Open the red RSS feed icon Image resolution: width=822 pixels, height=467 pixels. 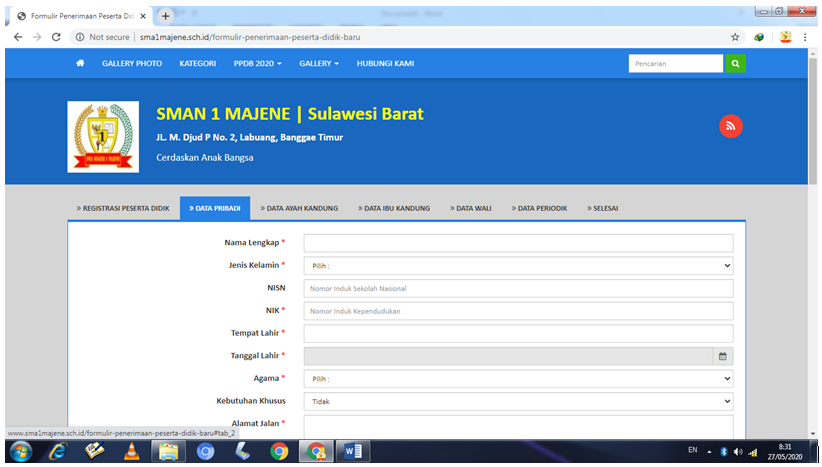[x=731, y=126]
